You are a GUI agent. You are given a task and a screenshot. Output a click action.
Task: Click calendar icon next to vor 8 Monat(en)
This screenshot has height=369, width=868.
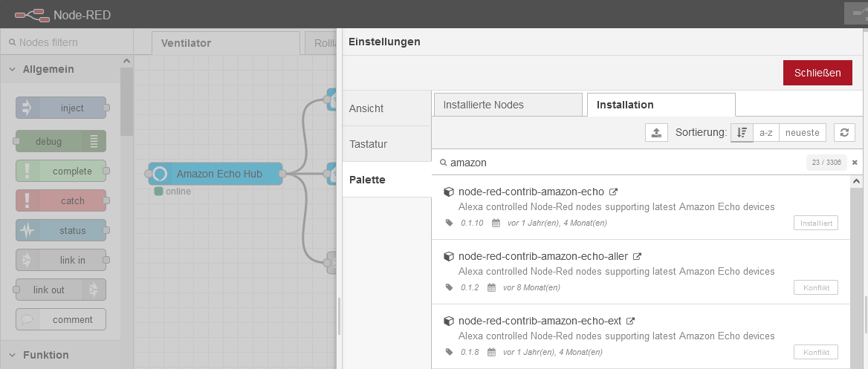tap(491, 287)
